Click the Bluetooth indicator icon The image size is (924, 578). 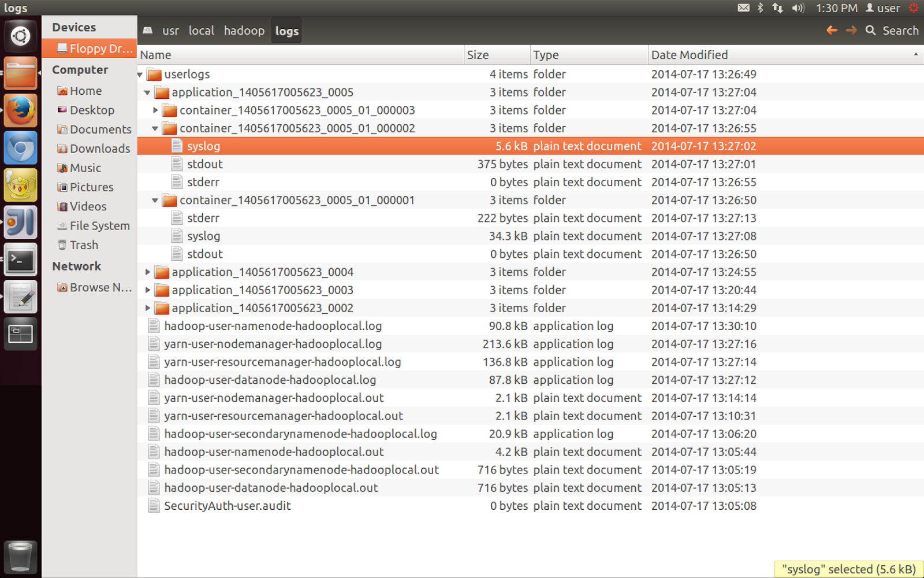760,8
